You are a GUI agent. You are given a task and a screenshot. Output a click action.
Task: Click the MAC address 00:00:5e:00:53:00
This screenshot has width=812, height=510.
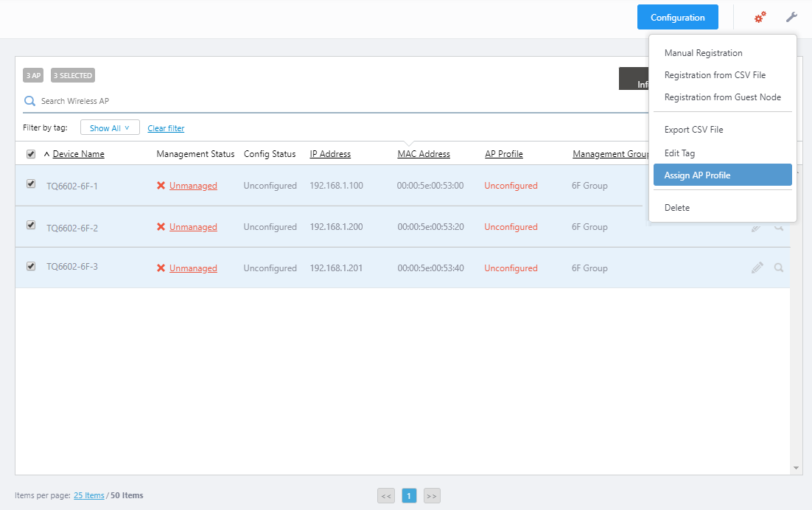coord(430,186)
